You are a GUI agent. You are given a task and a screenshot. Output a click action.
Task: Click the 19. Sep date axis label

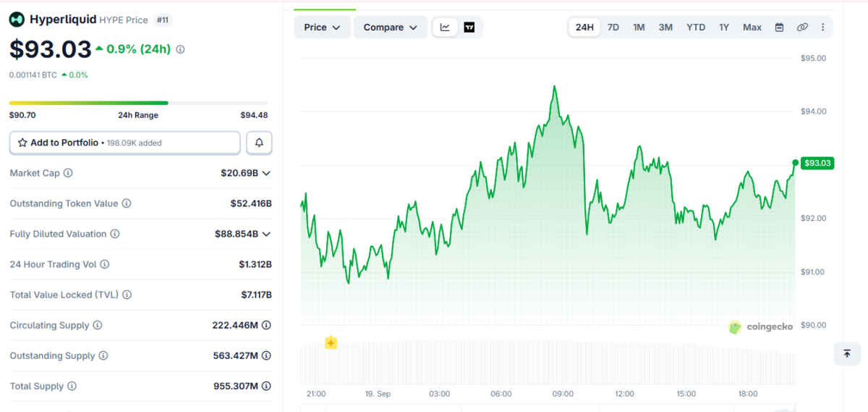pos(378,394)
